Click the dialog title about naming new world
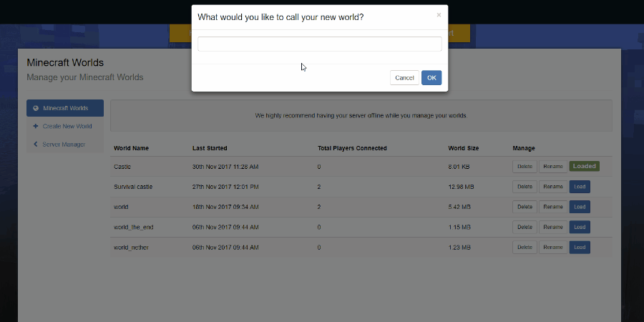 pos(280,17)
